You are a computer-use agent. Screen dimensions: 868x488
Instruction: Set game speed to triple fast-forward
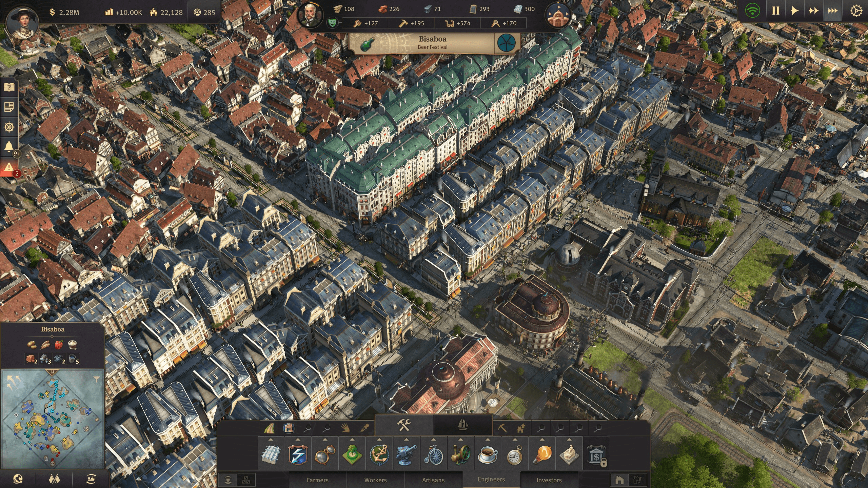coord(832,11)
